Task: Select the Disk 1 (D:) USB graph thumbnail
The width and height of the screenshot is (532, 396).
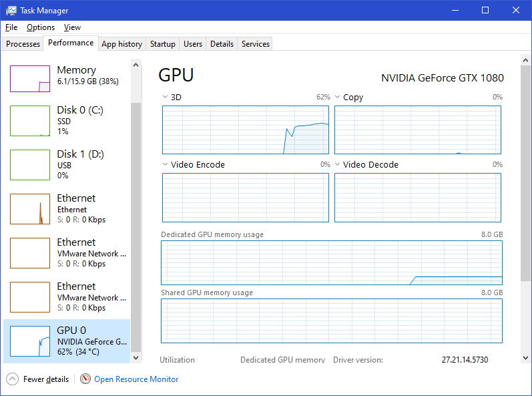Action: [30, 165]
